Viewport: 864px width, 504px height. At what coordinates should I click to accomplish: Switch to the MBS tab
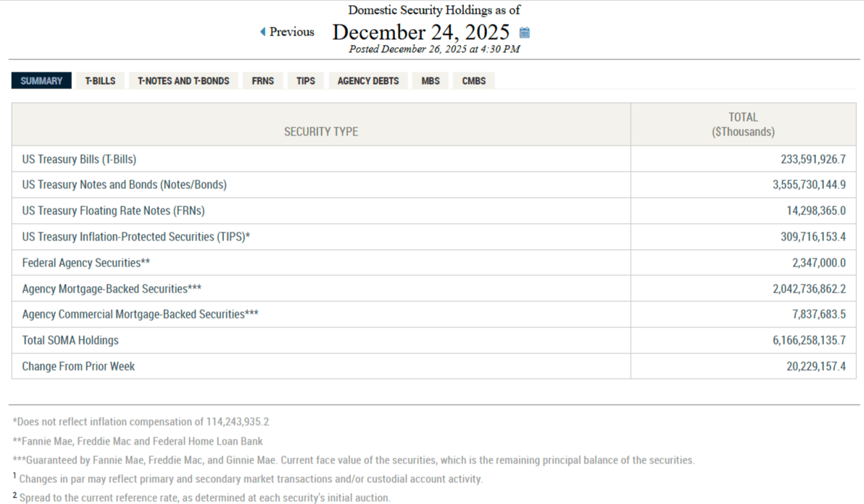pyautogui.click(x=431, y=81)
